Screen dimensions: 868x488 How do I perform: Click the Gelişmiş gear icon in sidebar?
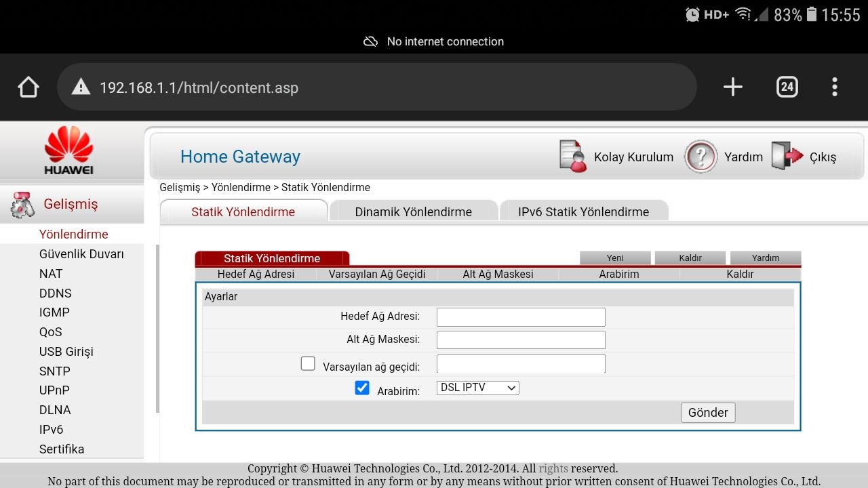[x=22, y=205]
